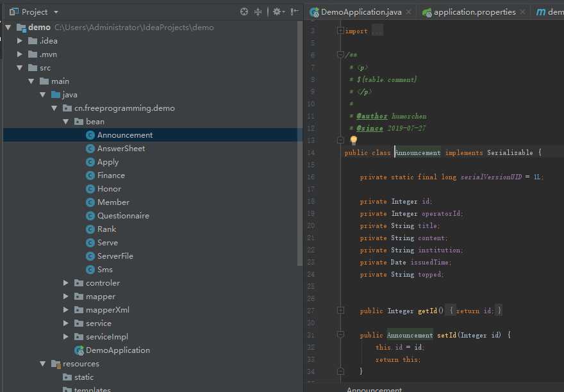Select the static resources folder
Viewport: 564px width, 392px height.
click(84, 377)
